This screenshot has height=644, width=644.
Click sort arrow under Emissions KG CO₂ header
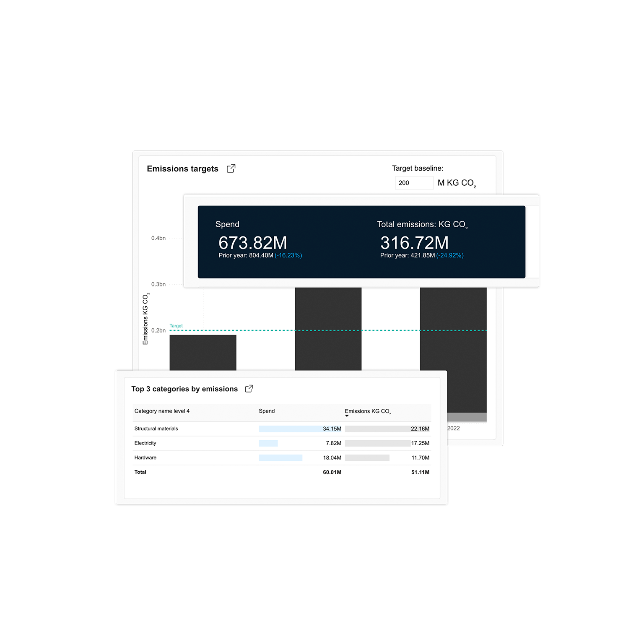pos(347,416)
